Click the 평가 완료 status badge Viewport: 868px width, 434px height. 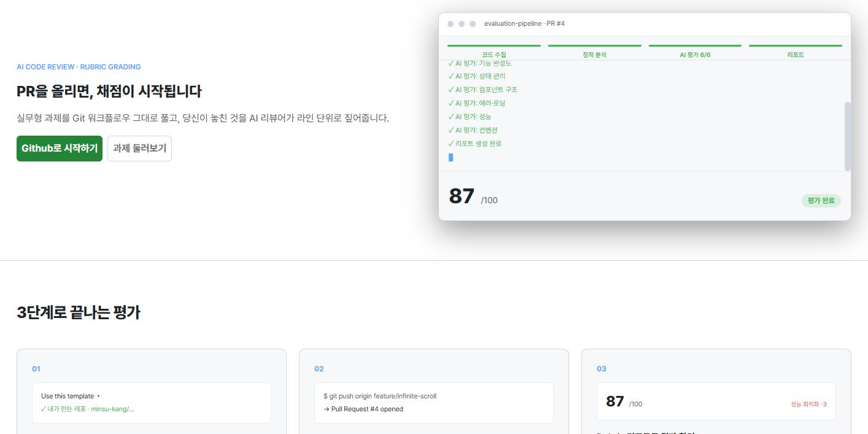click(821, 201)
